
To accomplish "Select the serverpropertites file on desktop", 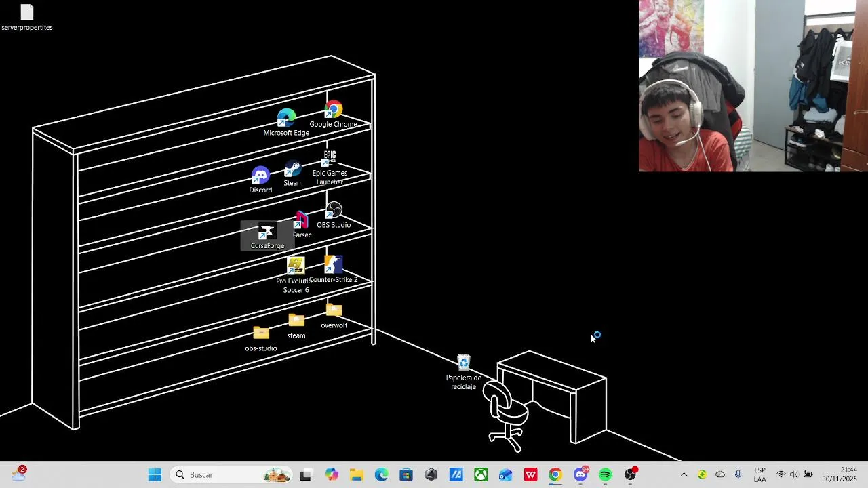I will 27,18.
